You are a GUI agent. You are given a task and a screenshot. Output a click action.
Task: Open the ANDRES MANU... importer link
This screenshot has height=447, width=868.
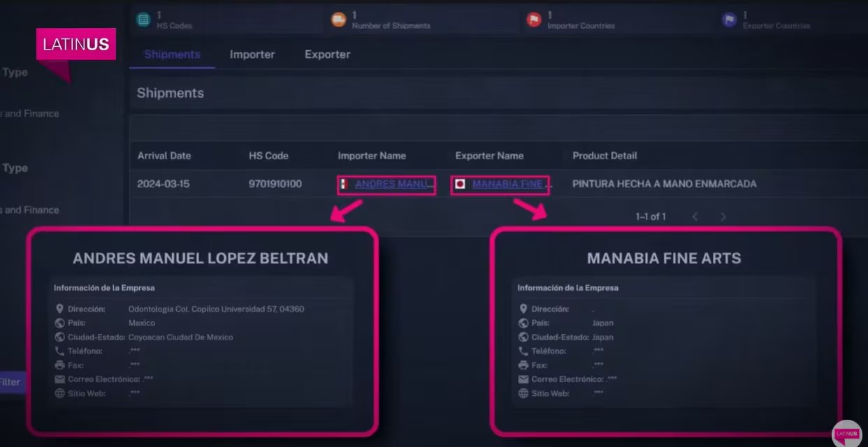394,184
